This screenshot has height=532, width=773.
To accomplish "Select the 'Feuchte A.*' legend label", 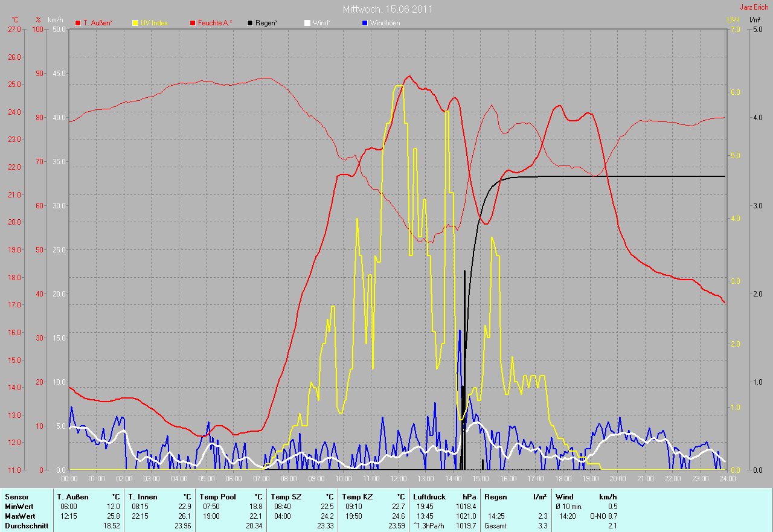I will tap(215, 23).
